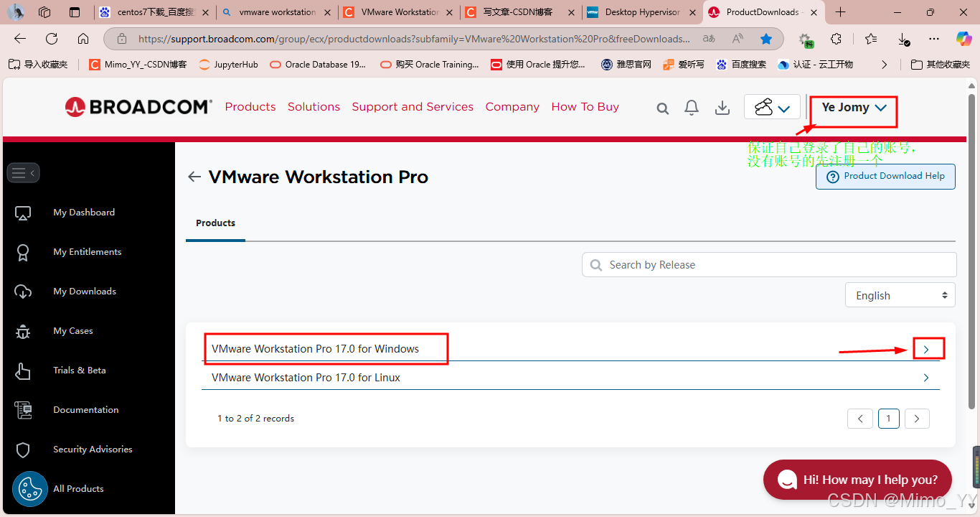Switch to vmware workstation search tab

coord(276,12)
